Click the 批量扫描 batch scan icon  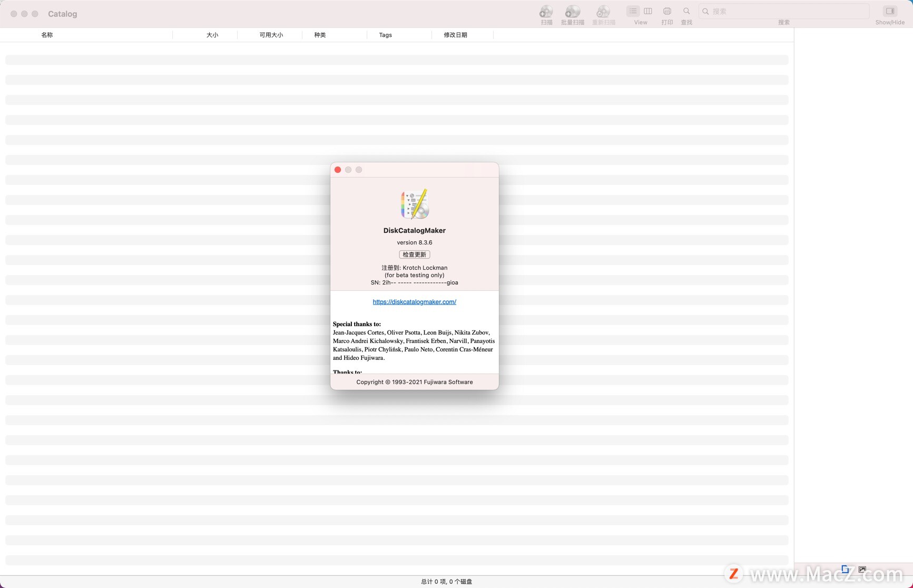click(x=572, y=12)
